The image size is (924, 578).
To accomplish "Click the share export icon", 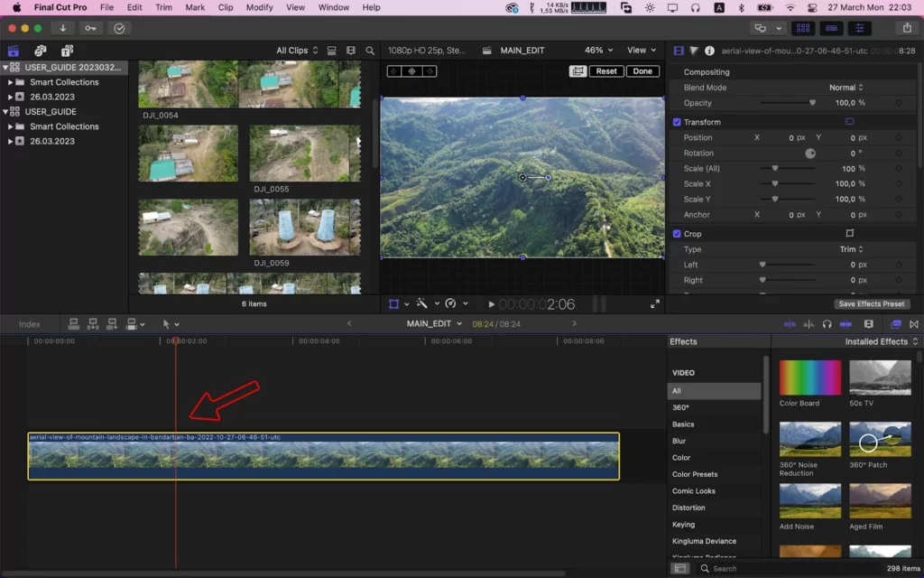I will (x=907, y=28).
